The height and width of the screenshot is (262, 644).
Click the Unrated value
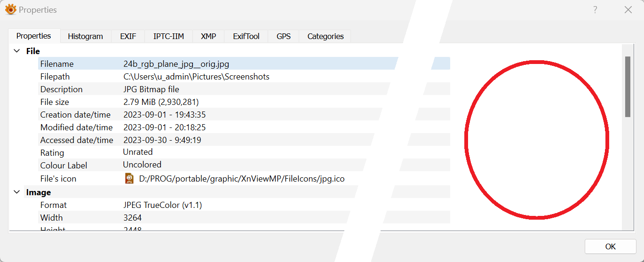click(x=138, y=152)
